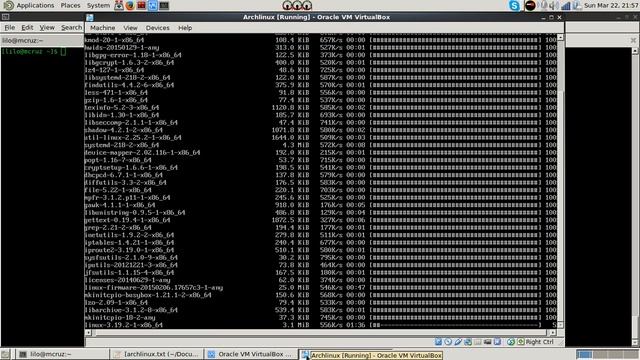Switch to Oracle VM VirtualBox Manager taskbar entry
Image resolution: width=640 pixels, height=360 pixels.
(251, 354)
